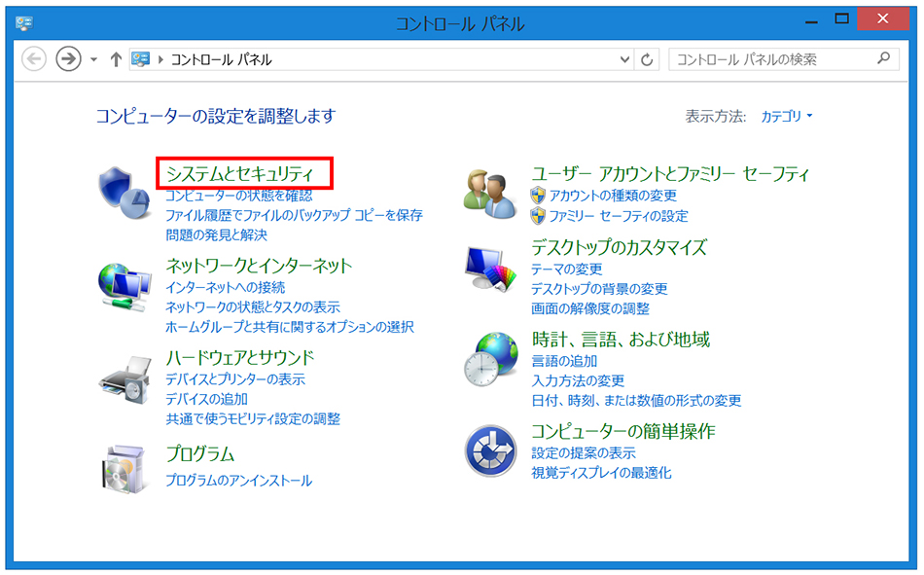Refresh the Control Panel view
924x575 pixels.
pos(647,59)
